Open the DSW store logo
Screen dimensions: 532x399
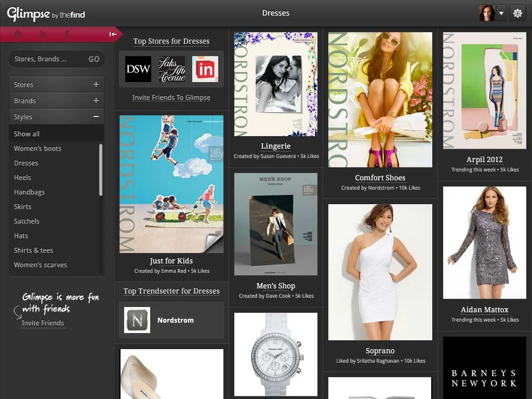[138, 69]
